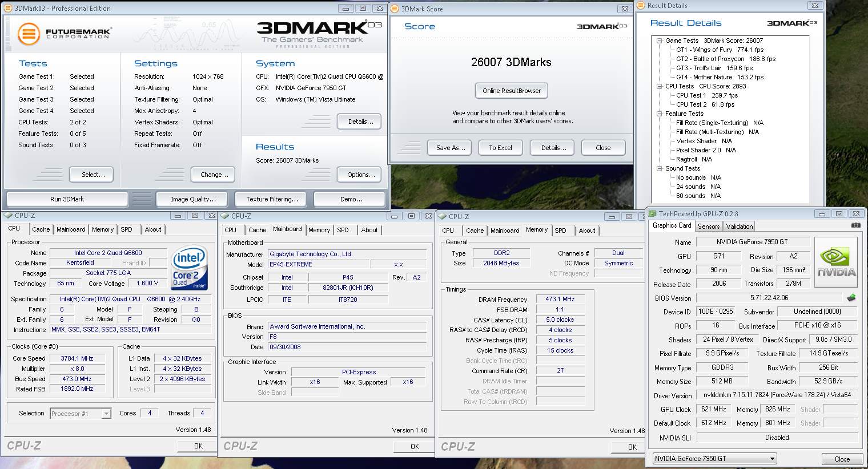Click the Kentsfield code name value
The height and width of the screenshot is (469, 868).
[80, 262]
